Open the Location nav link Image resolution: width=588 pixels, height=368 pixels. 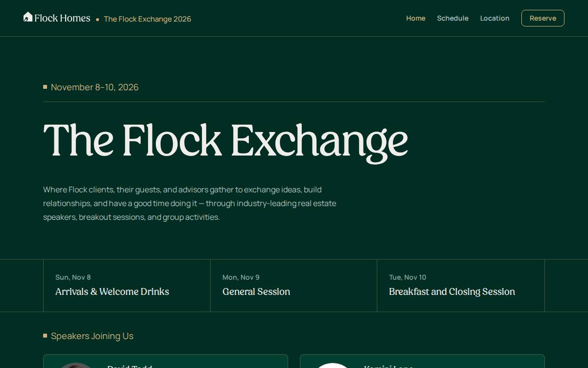click(x=495, y=18)
